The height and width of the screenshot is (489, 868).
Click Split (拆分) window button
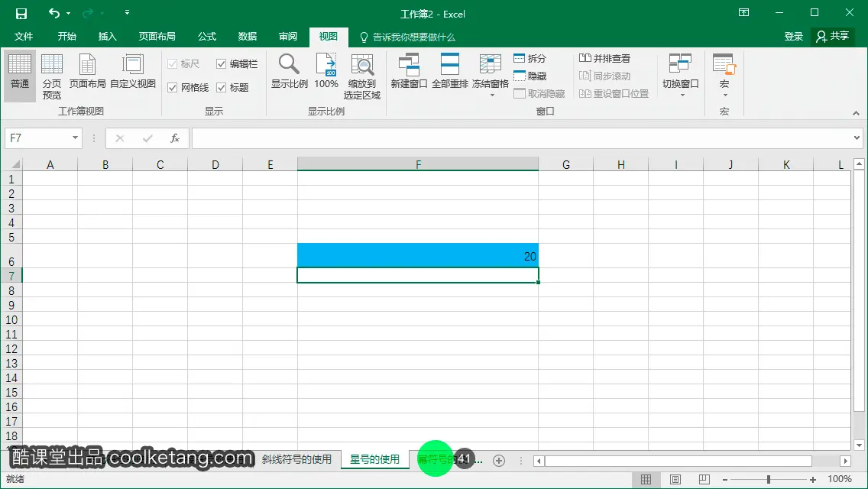pyautogui.click(x=530, y=58)
